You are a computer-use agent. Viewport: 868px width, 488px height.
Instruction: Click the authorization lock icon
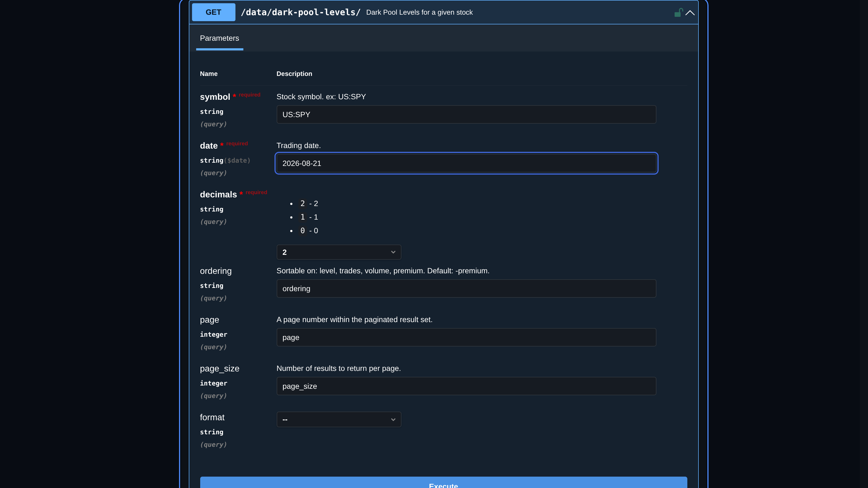(678, 12)
